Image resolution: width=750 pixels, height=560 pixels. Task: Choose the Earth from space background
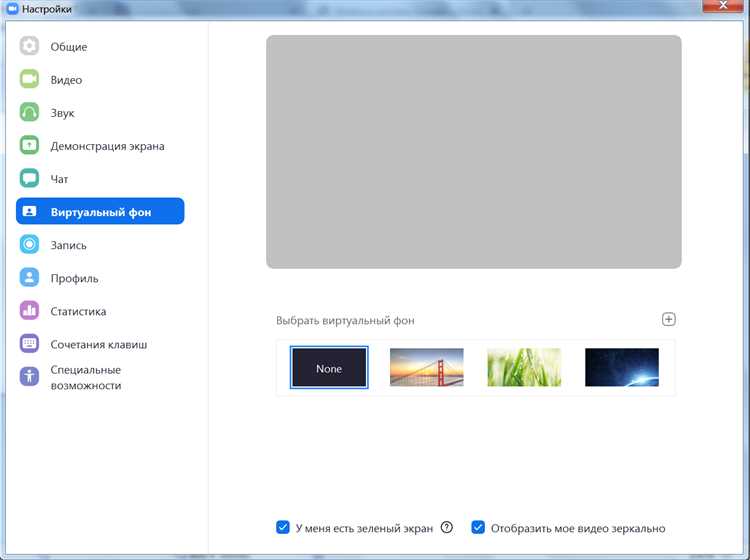(622, 367)
